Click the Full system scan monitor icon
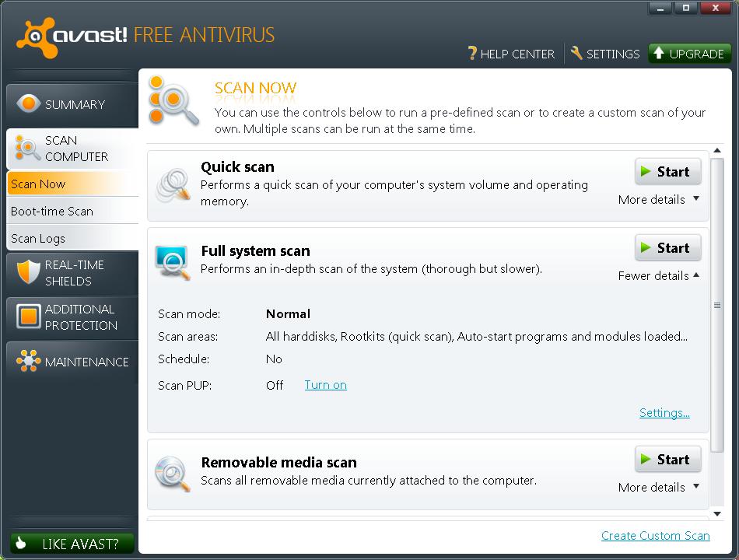Image resolution: width=739 pixels, height=560 pixels. [x=172, y=262]
